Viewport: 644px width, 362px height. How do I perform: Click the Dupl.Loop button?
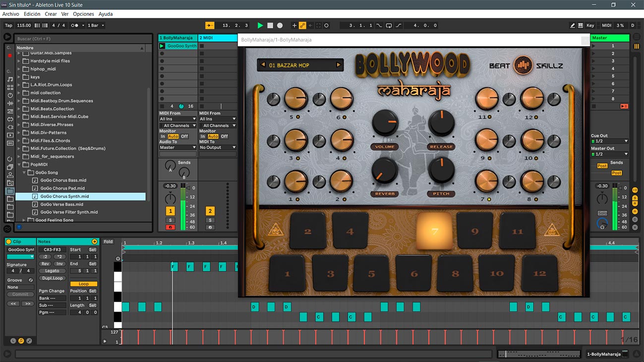coord(52,278)
